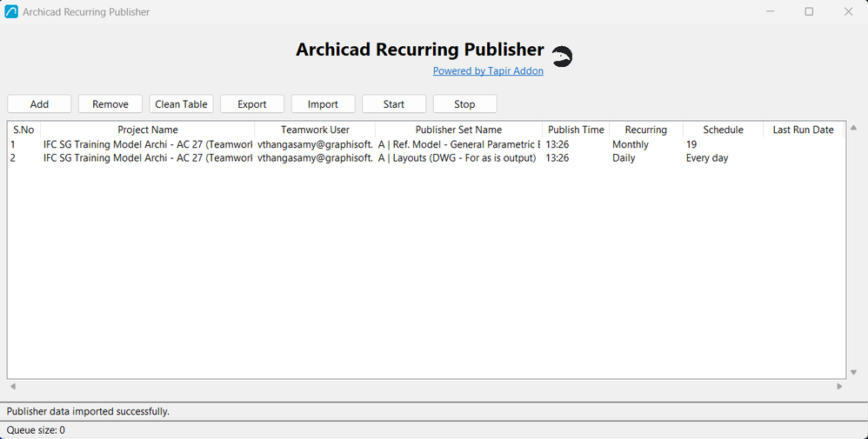Click the vertical scrollbar down arrow
The width and height of the screenshot is (868, 439).
[853, 372]
